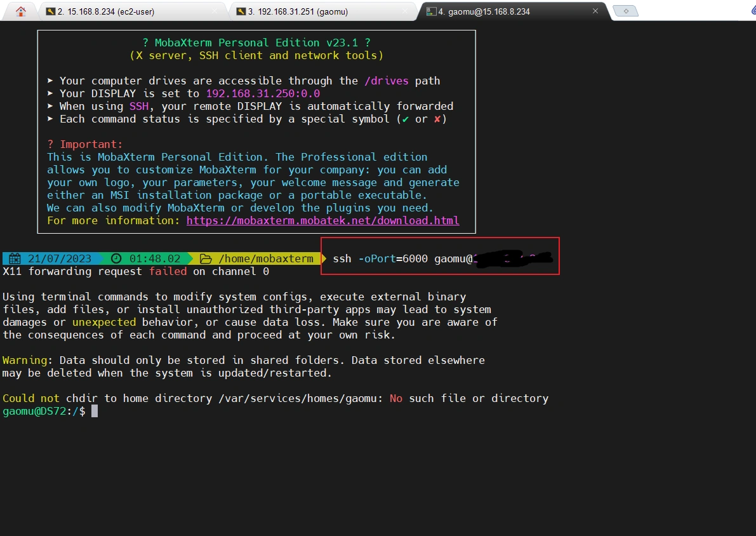Click the session icon on the ec2-user tab
The width and height of the screenshot is (756, 536).
pos(51,11)
